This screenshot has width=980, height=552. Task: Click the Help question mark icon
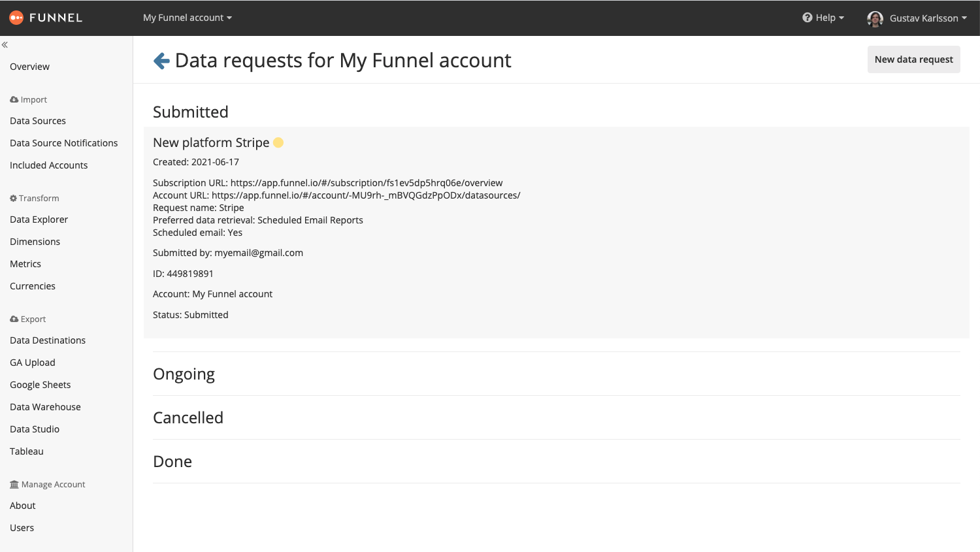pyautogui.click(x=808, y=18)
